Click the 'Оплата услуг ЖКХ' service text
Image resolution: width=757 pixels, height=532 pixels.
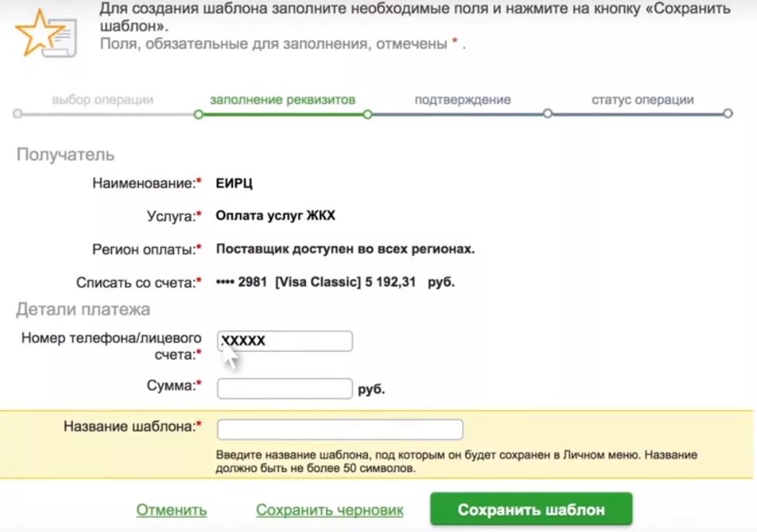[275, 215]
